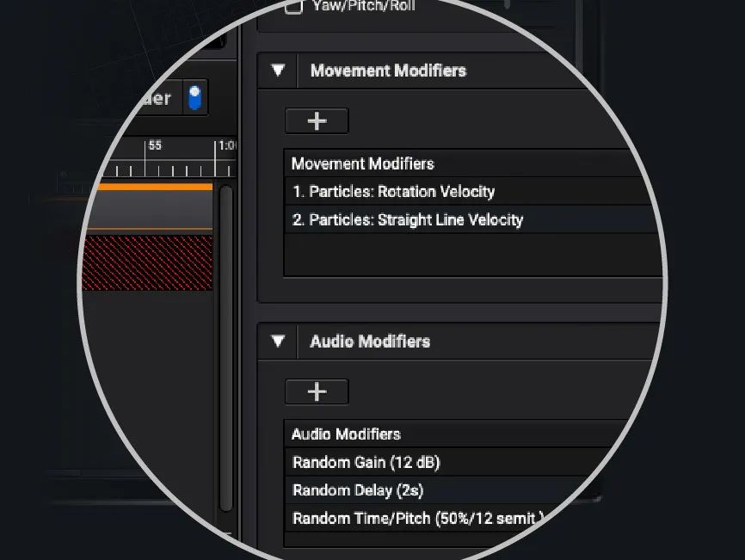
Task: Click the Movement Modifiers list column header
Action: [363, 163]
